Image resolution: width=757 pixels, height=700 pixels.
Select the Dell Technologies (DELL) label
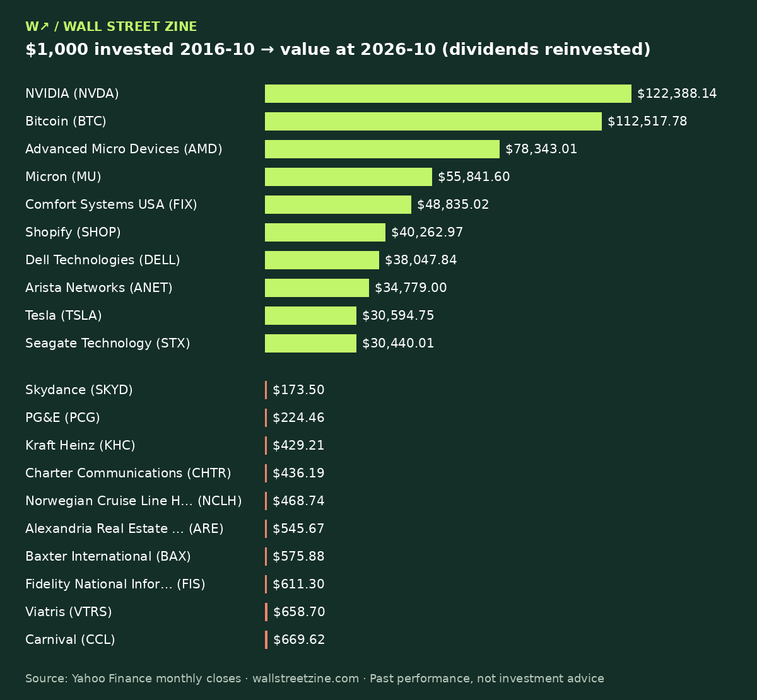click(x=103, y=260)
